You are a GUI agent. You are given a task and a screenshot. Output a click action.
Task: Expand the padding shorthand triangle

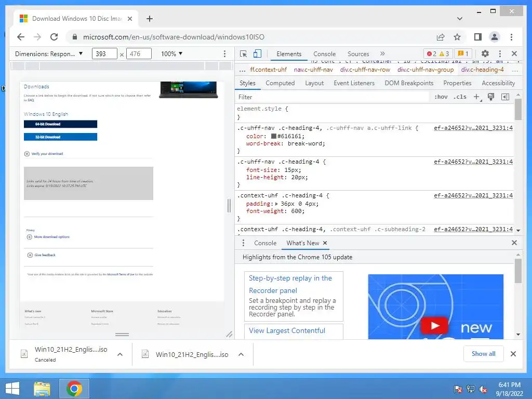276,204
